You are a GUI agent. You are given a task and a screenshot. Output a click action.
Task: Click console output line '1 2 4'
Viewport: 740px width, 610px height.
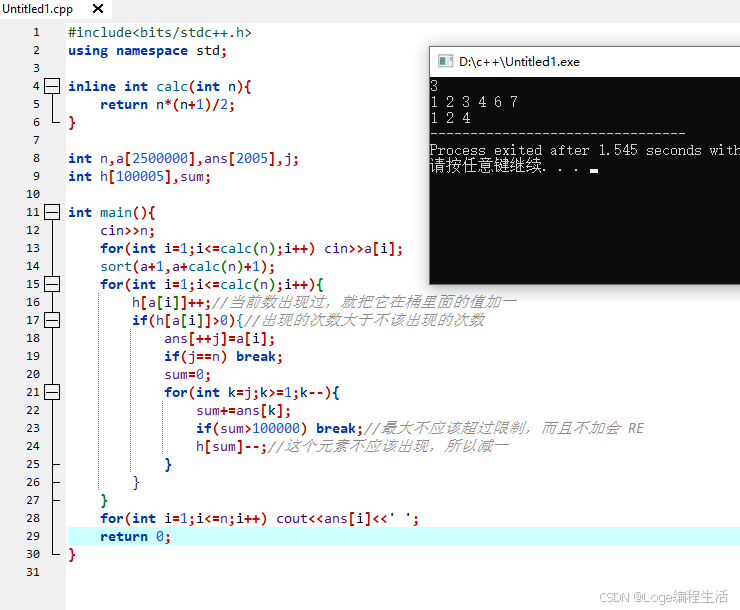point(451,118)
